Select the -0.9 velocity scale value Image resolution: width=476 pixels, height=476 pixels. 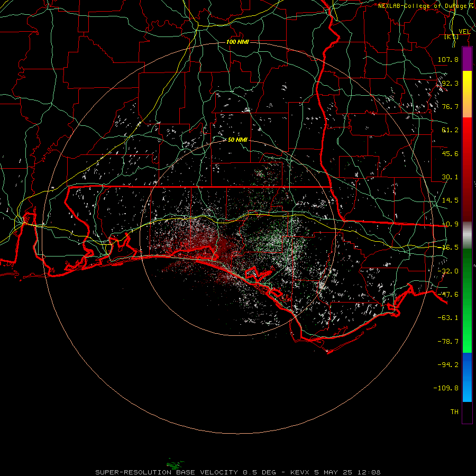450,224
